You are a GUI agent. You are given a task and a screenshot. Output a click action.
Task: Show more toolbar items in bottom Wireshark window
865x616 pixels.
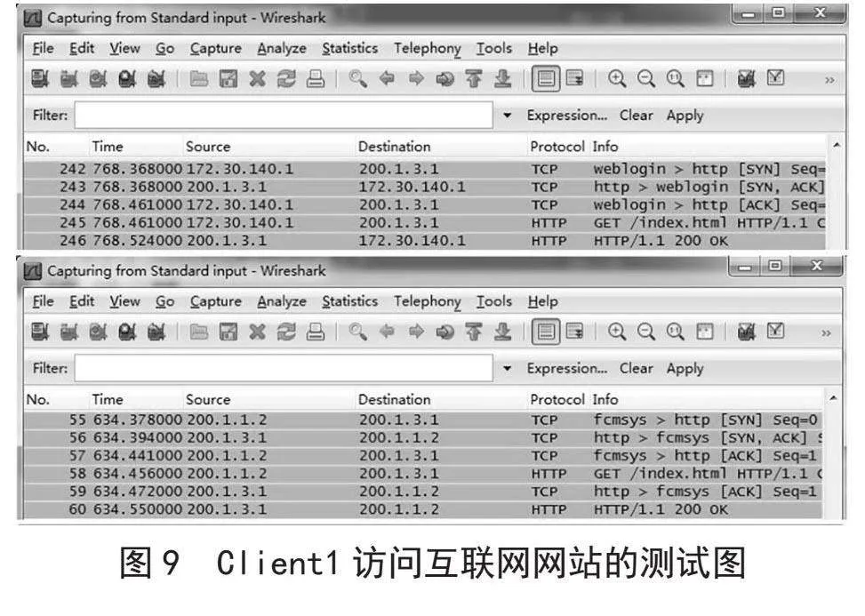(x=826, y=333)
